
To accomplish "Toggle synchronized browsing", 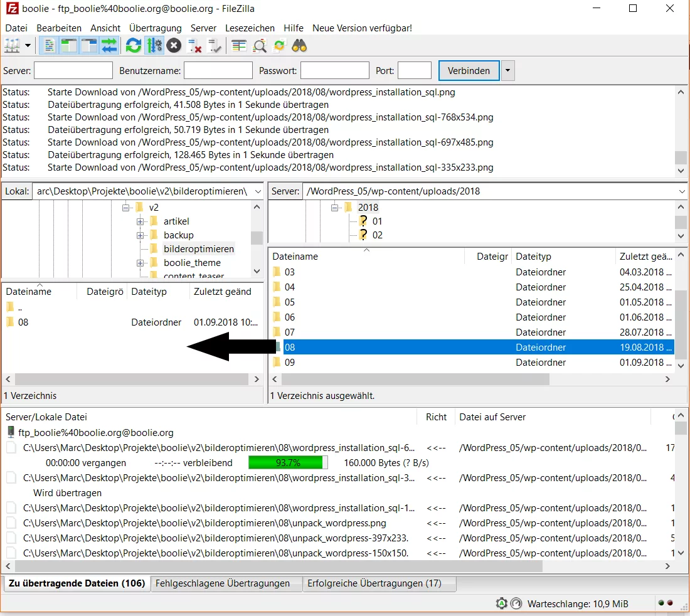I will pyautogui.click(x=279, y=45).
